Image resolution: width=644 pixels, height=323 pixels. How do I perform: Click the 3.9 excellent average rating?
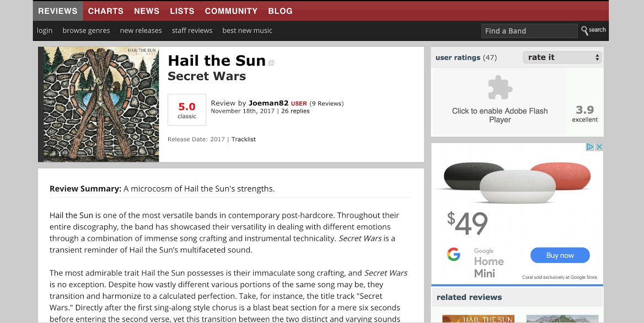point(585,114)
